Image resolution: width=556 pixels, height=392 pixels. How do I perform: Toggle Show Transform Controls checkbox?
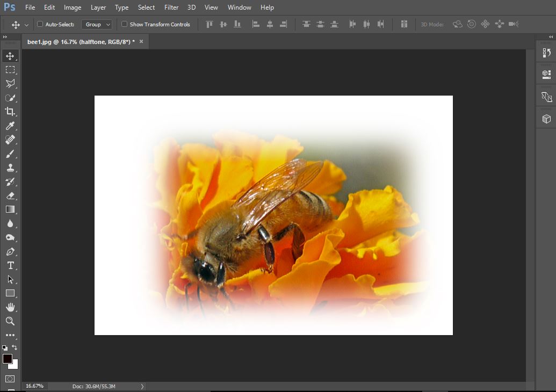click(x=125, y=24)
